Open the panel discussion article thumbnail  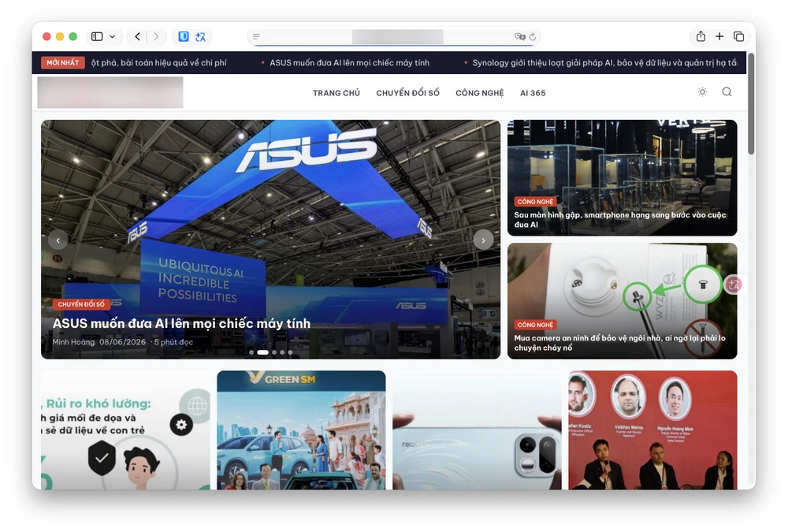coord(652,430)
